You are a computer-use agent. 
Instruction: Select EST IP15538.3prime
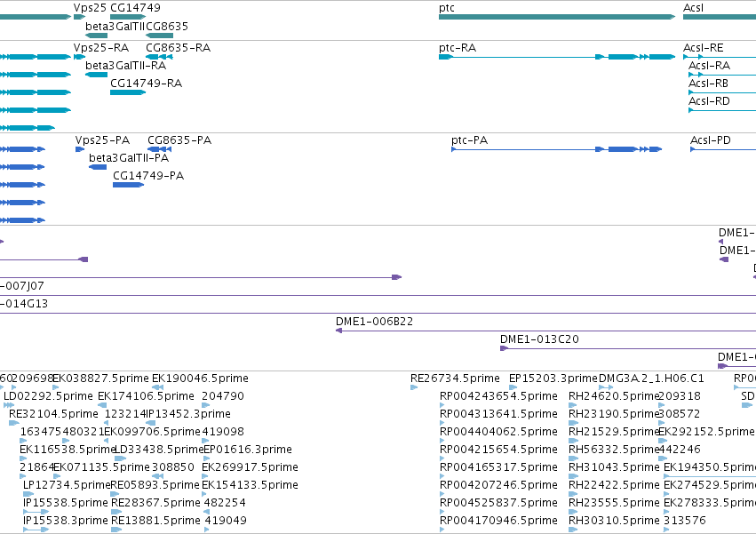point(66,522)
